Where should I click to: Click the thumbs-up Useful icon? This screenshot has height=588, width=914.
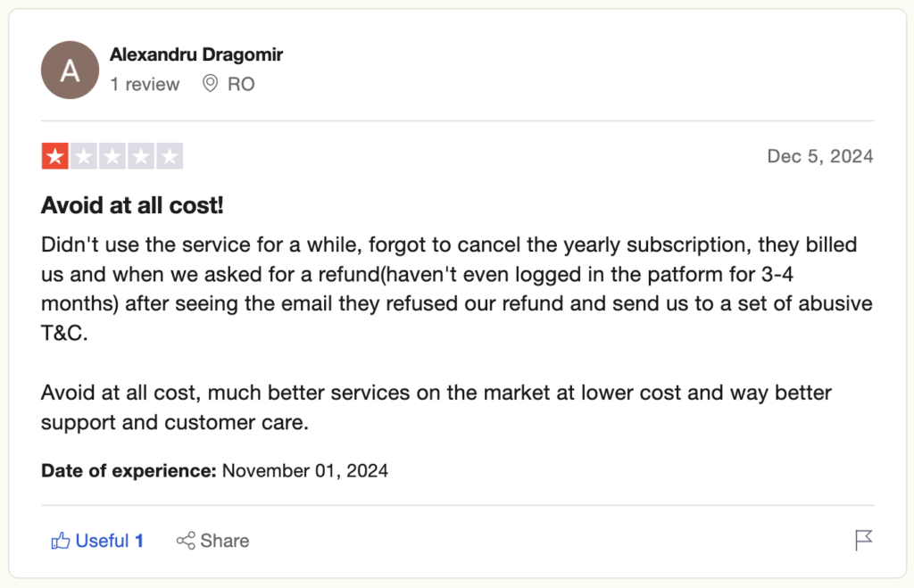click(61, 541)
